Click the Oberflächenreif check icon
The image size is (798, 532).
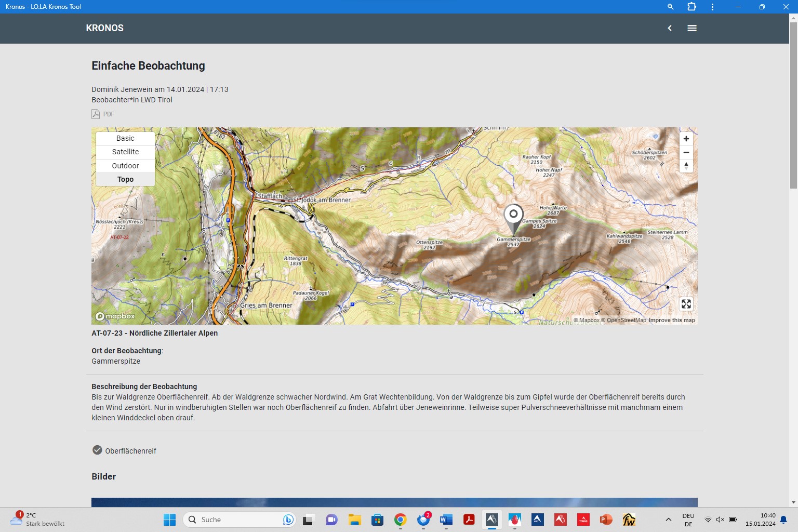click(x=97, y=450)
